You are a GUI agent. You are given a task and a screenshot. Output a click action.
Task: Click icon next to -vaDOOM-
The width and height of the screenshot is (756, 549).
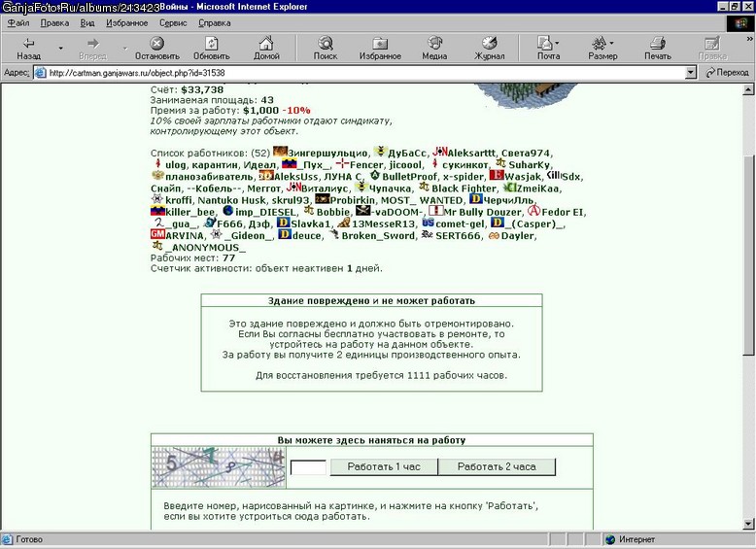[362, 211]
